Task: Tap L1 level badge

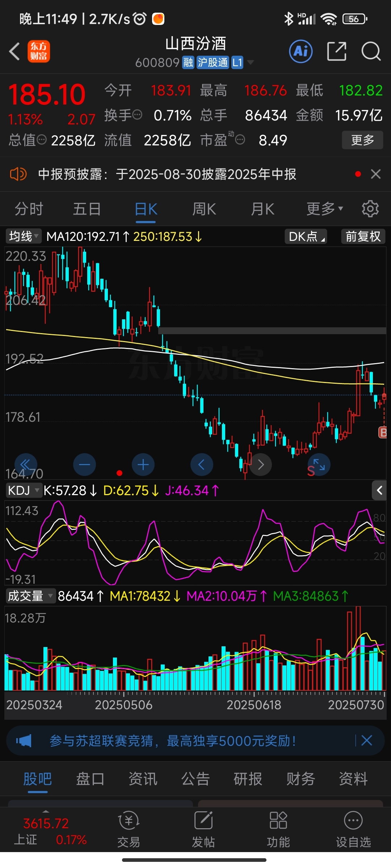Action: [237, 63]
